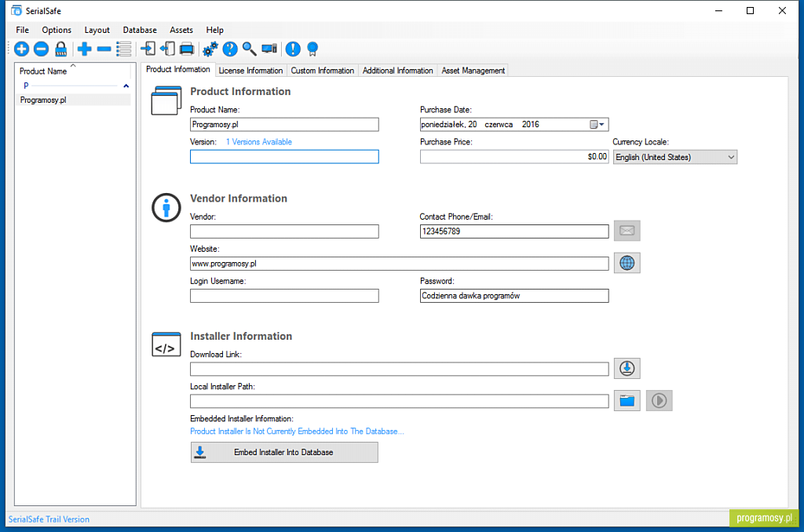
Task: Switch to the Custom Information tab
Action: click(323, 71)
